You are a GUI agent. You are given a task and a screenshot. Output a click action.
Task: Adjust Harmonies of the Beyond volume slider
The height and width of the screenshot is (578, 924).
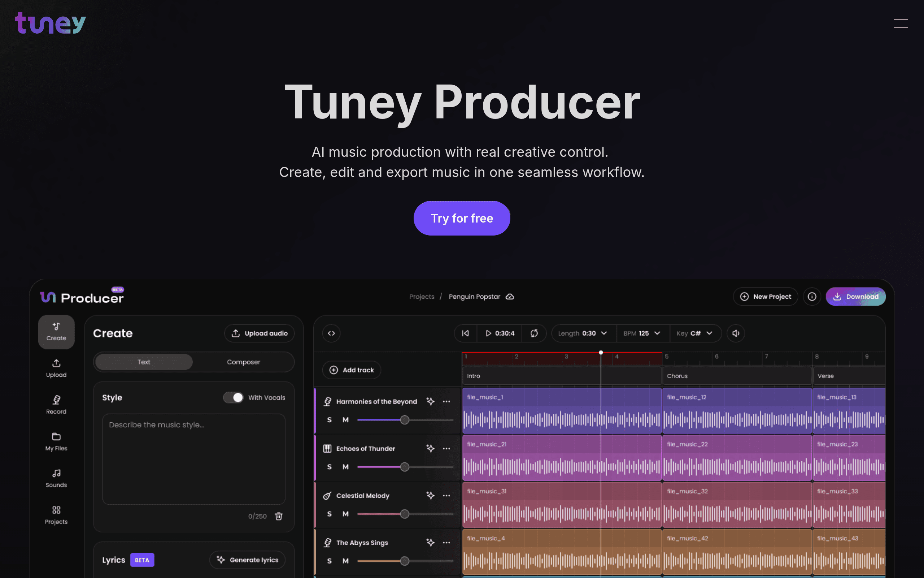[405, 420]
